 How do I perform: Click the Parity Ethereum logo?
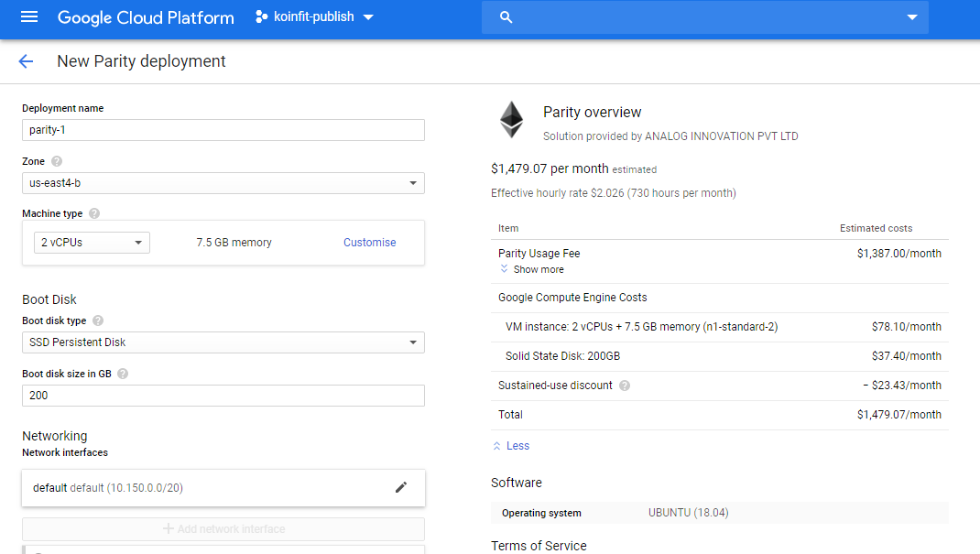pyautogui.click(x=511, y=119)
